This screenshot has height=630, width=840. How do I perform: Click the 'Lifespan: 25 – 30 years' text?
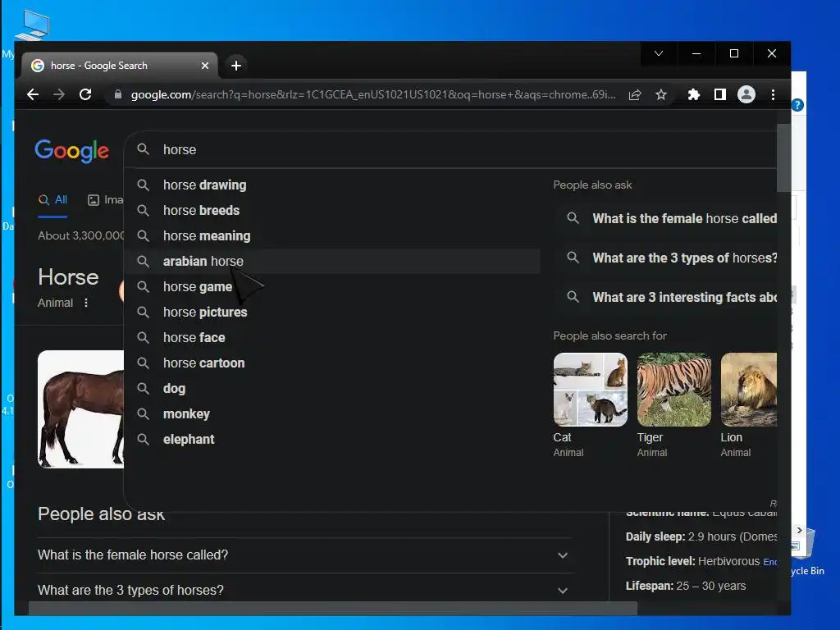coord(686,586)
